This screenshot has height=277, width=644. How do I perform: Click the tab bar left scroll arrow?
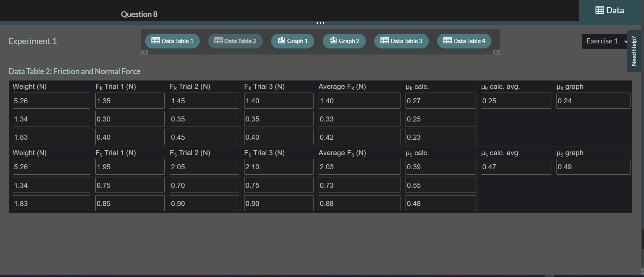(x=144, y=52)
